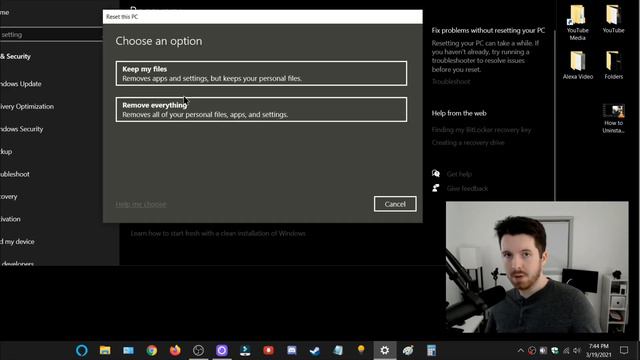Open the purple circle app in taskbar

pos(222,350)
